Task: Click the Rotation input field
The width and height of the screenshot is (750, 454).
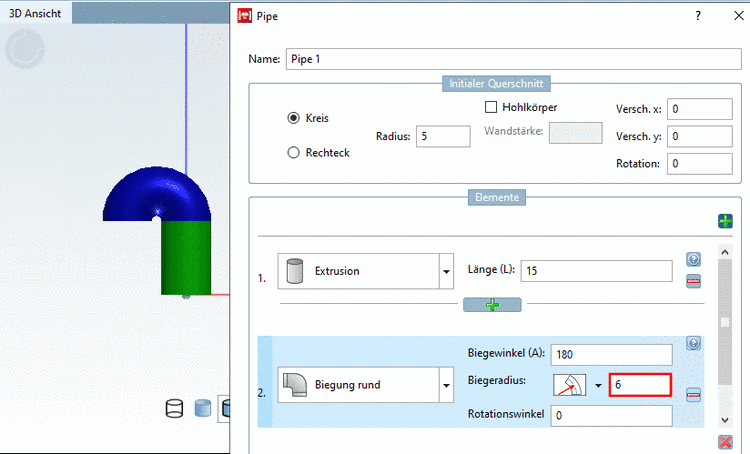Action: click(x=700, y=164)
